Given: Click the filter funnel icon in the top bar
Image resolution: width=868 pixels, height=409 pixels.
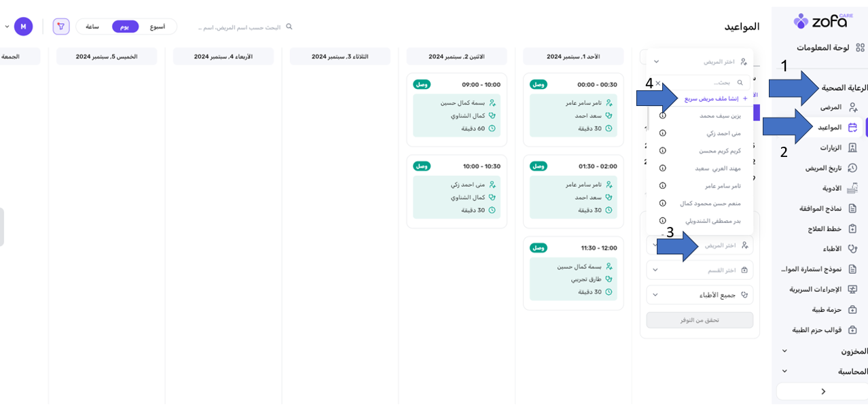Looking at the screenshot, I should click(x=60, y=26).
